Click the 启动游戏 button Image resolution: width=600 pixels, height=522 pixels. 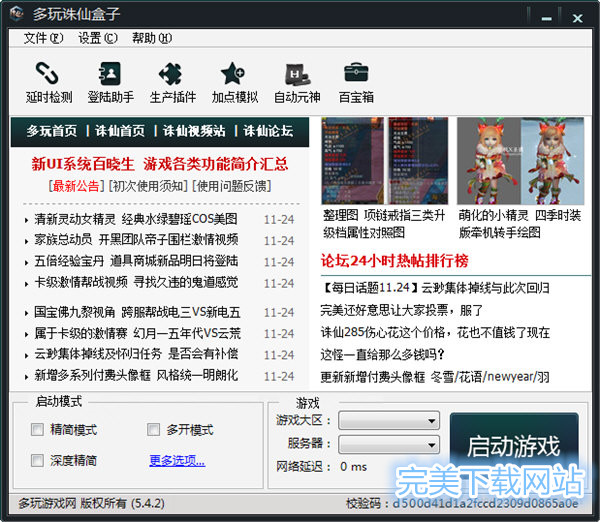(x=513, y=447)
